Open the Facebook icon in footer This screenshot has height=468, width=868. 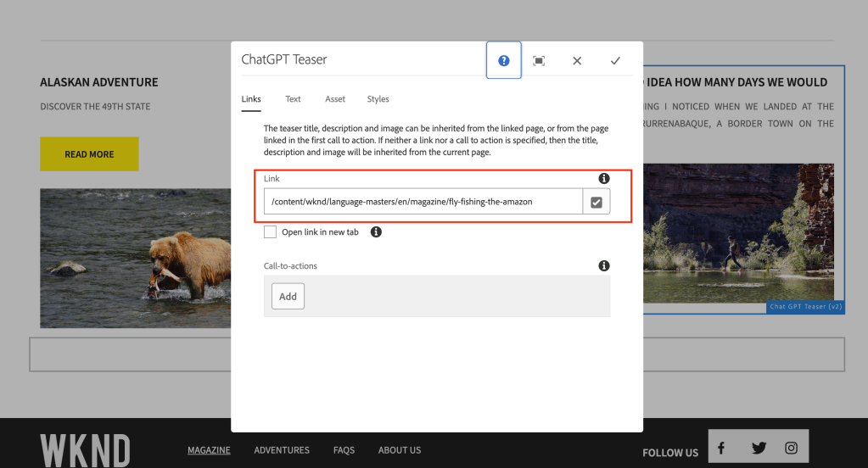point(721,448)
